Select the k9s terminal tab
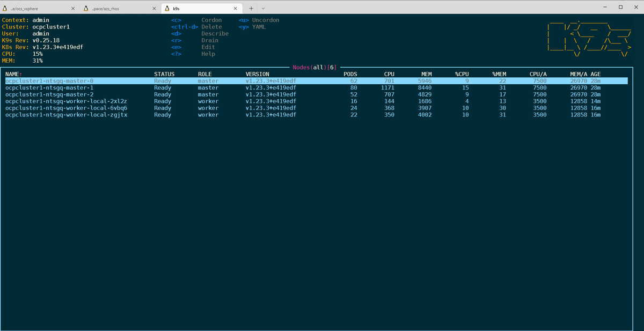 pyautogui.click(x=202, y=8)
